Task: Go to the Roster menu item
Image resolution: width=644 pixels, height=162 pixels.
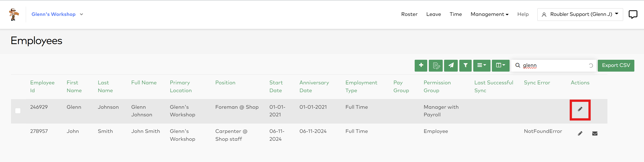Action: 409,14
